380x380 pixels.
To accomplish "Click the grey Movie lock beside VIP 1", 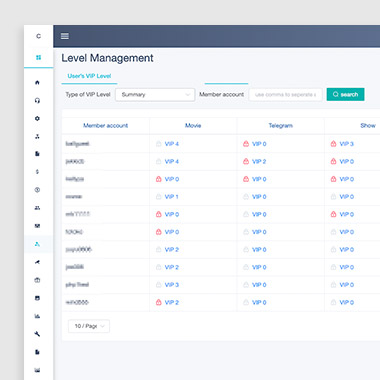I will (159, 197).
